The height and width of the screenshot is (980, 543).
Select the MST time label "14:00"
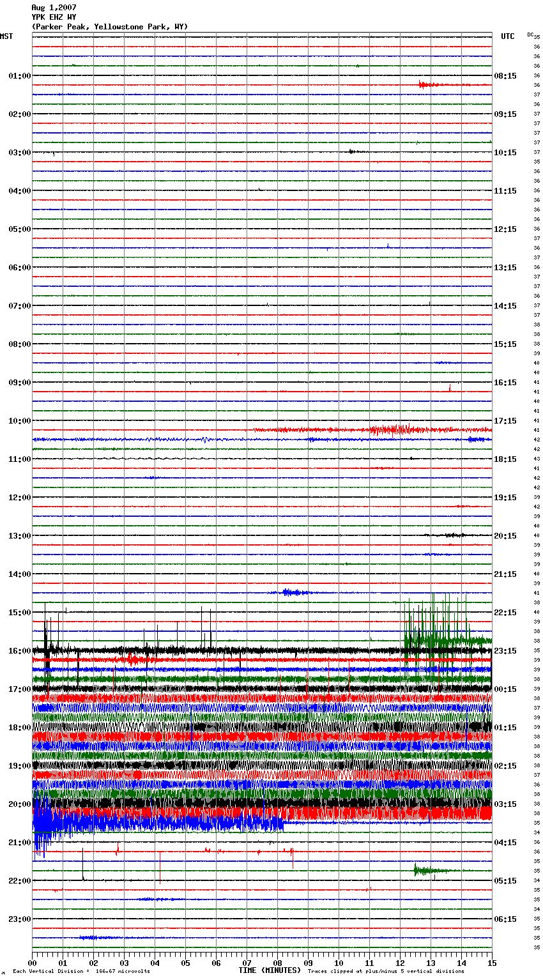pos(20,574)
